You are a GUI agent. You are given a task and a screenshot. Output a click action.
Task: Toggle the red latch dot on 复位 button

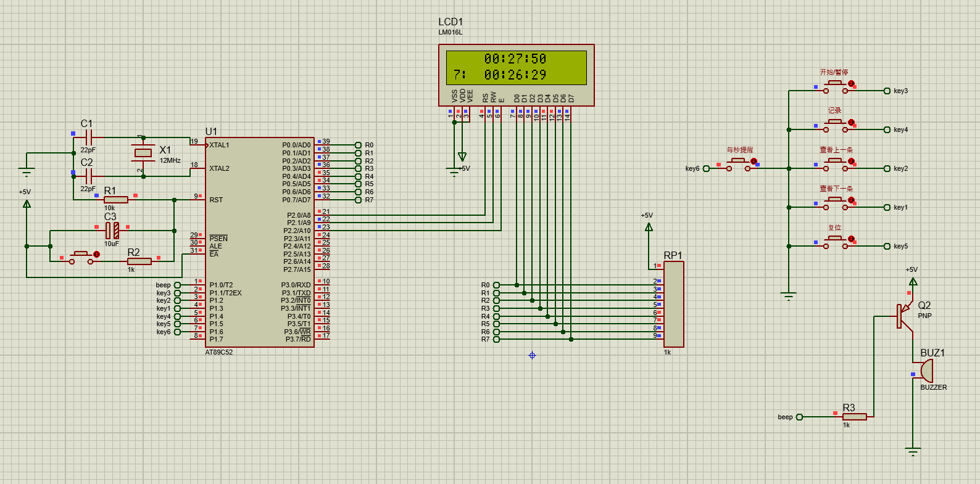click(851, 239)
